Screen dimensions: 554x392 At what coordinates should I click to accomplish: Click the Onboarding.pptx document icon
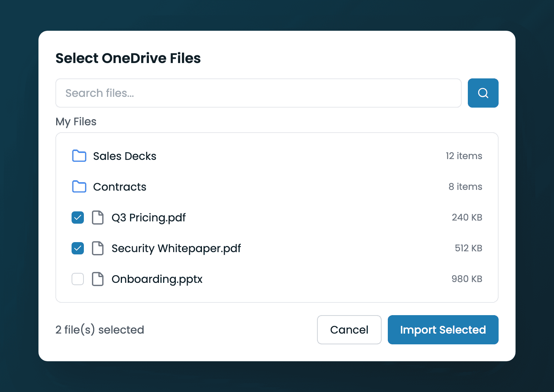[x=98, y=279]
